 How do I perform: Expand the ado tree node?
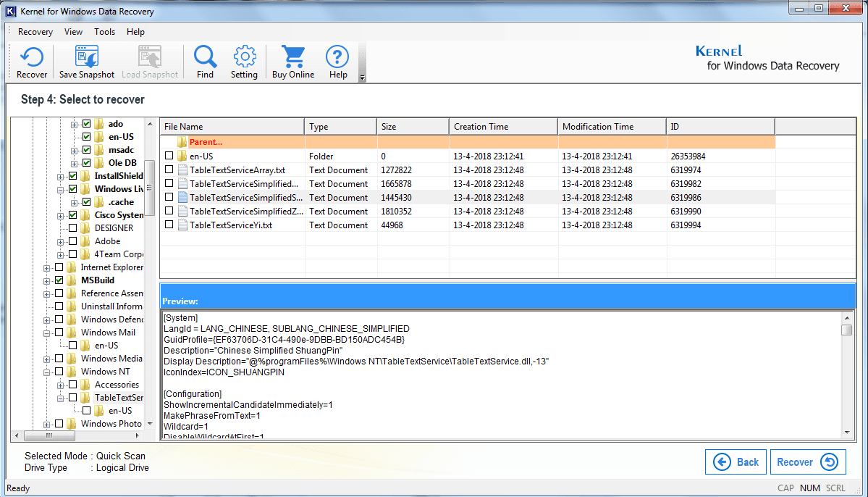(74, 125)
